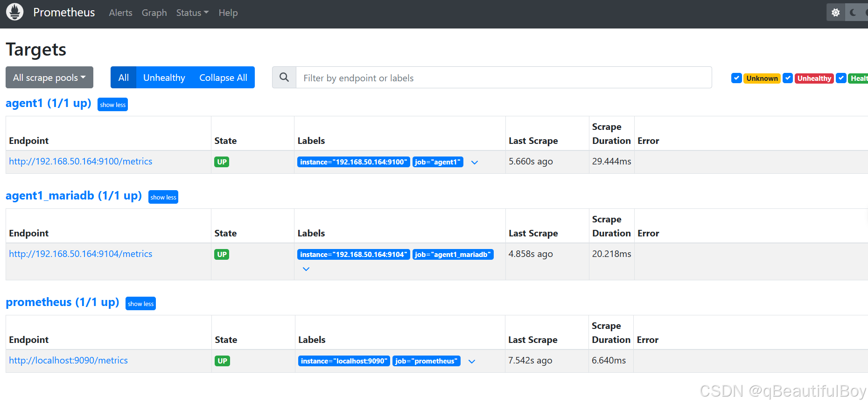The image size is (868, 406).
Task: Select the 4.858s ago last scrape value
Action: (x=531, y=254)
